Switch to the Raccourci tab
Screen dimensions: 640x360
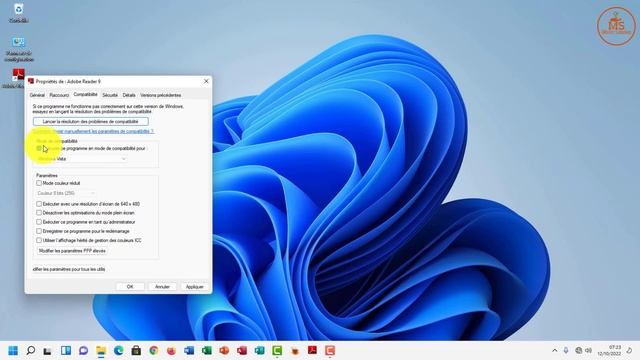[59, 95]
